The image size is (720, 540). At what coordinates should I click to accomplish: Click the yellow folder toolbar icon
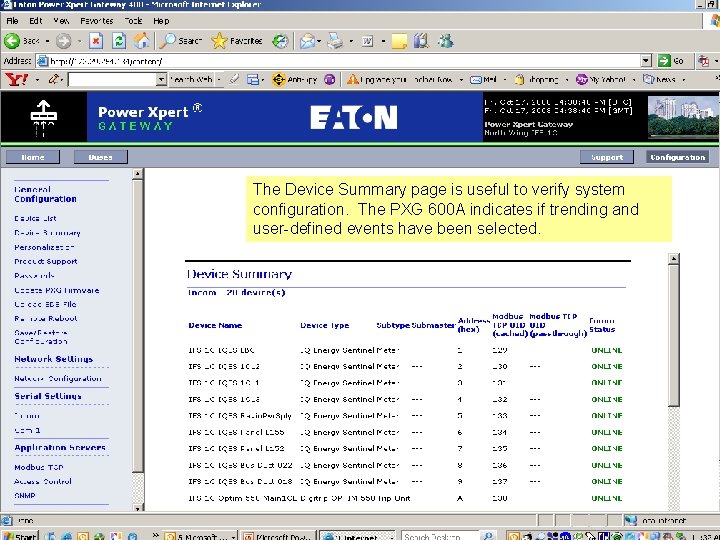click(399, 41)
